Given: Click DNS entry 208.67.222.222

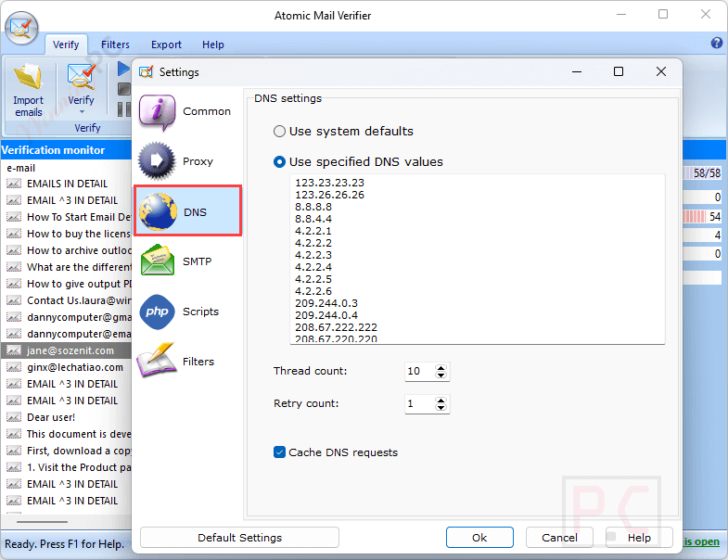Looking at the screenshot, I should (336, 328).
